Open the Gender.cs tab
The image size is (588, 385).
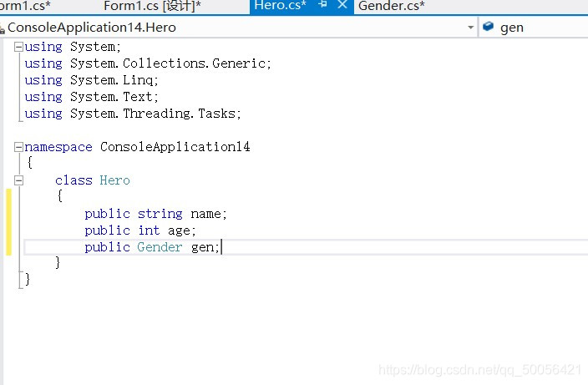tap(391, 6)
